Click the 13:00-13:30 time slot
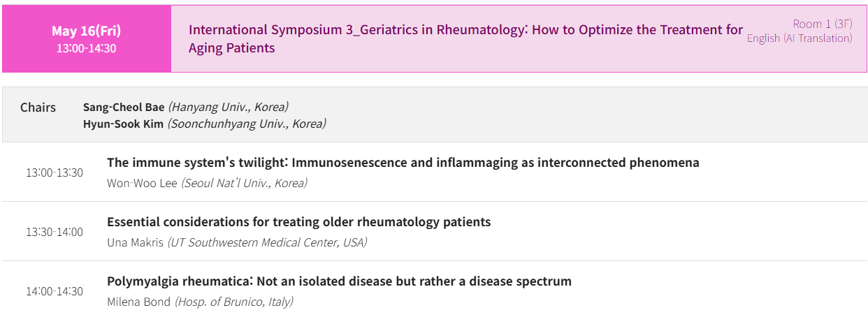 point(55,172)
